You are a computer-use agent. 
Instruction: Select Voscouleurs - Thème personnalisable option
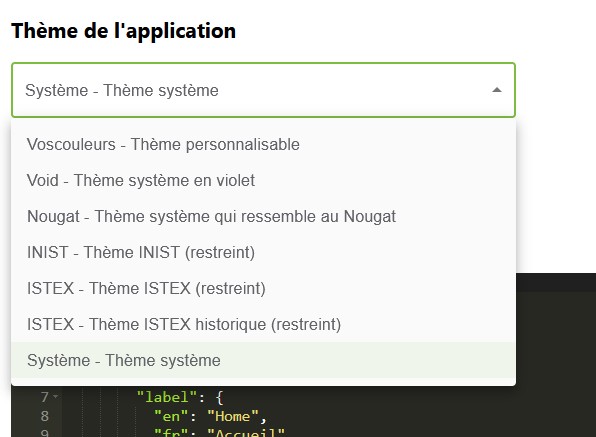tap(263, 144)
